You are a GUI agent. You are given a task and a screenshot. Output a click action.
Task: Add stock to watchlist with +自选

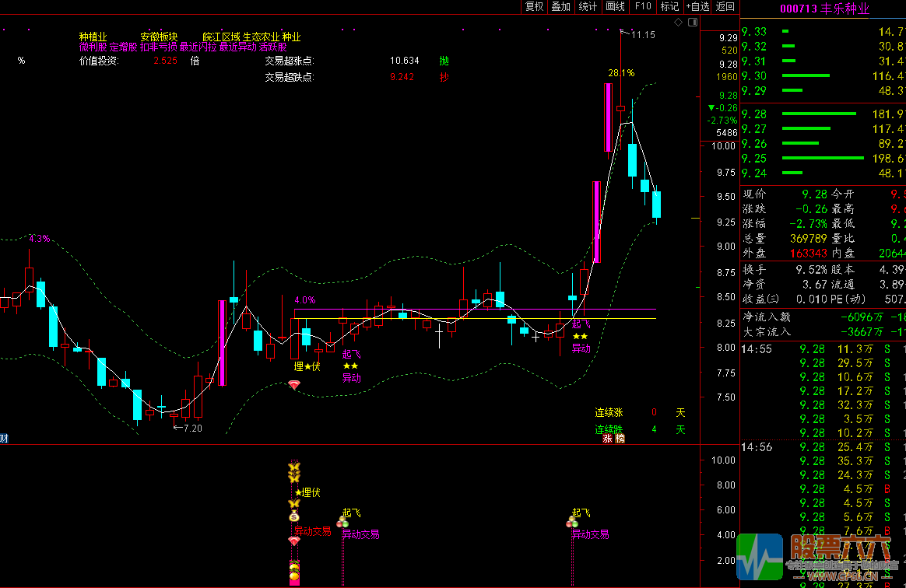click(697, 7)
